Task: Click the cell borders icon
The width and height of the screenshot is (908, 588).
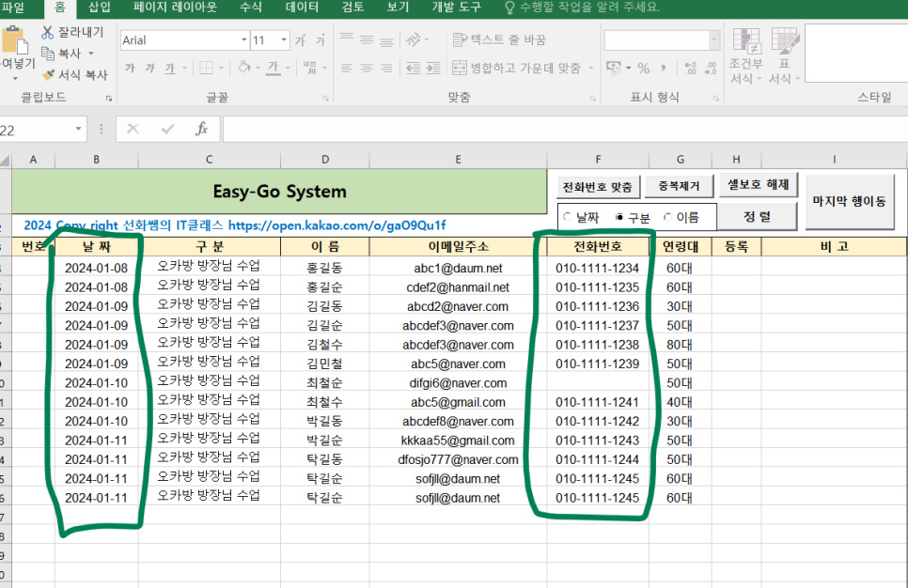Action: (x=206, y=68)
